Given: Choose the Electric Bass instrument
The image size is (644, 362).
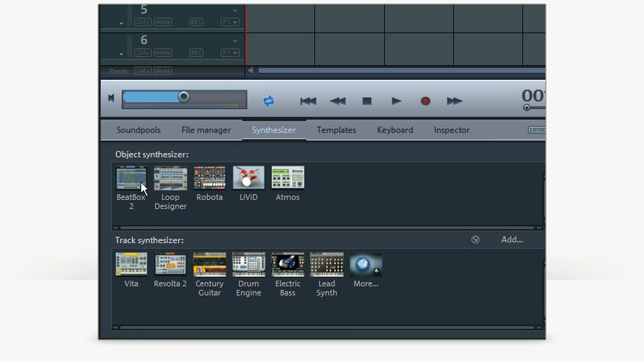Looking at the screenshot, I should click(288, 264).
